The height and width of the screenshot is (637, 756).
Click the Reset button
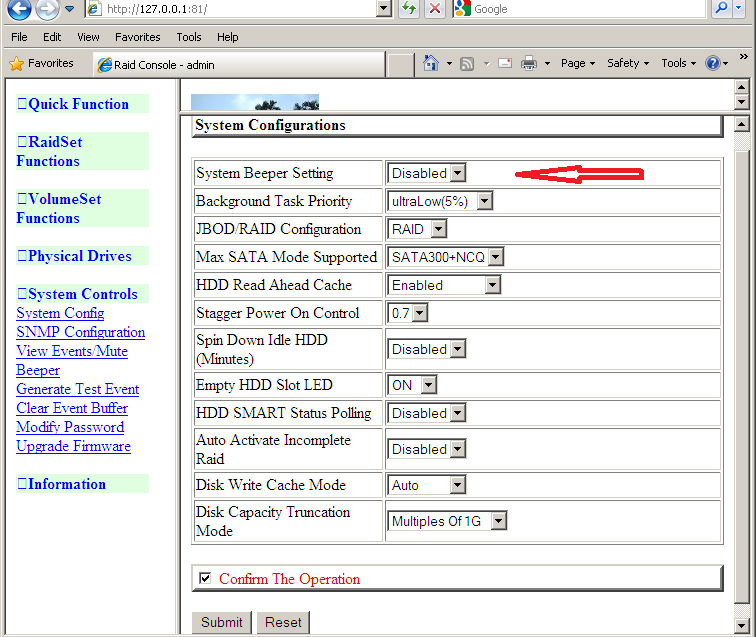pos(283,622)
